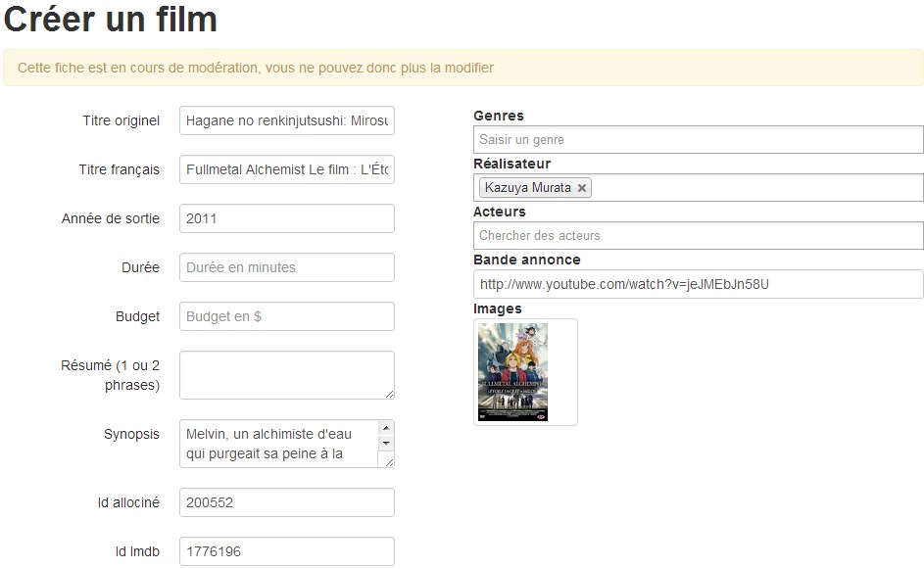Click the Id Imdb input field
Image resolution: width=924 pixels, height=569 pixels.
click(x=287, y=551)
